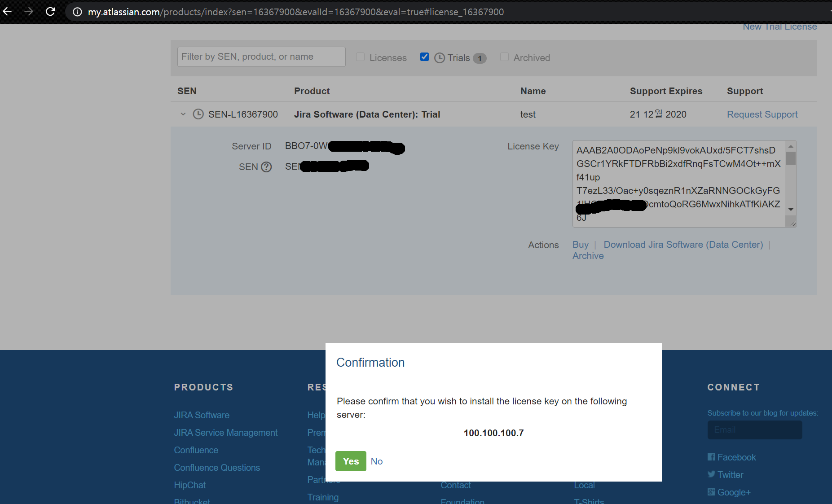The image size is (832, 504).
Task: Click the Filter by SEN search field
Action: tap(261, 57)
